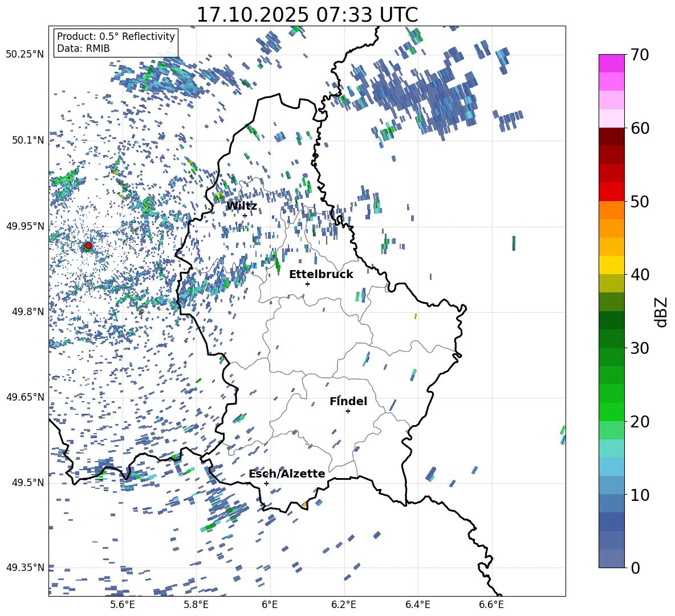This screenshot has height=616, width=675.
Task: Click the 6.2°E longitude tick label
Action: tap(344, 604)
